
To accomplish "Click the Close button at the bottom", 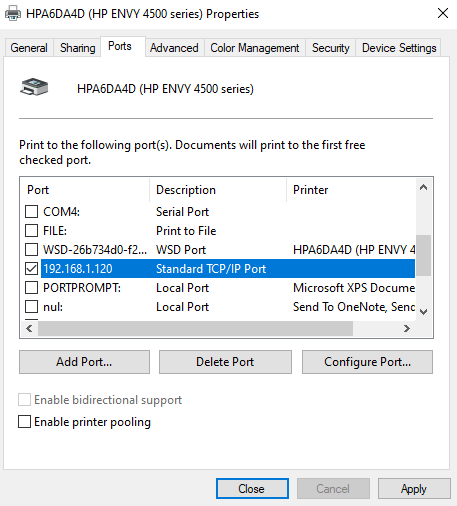I will coord(252,489).
